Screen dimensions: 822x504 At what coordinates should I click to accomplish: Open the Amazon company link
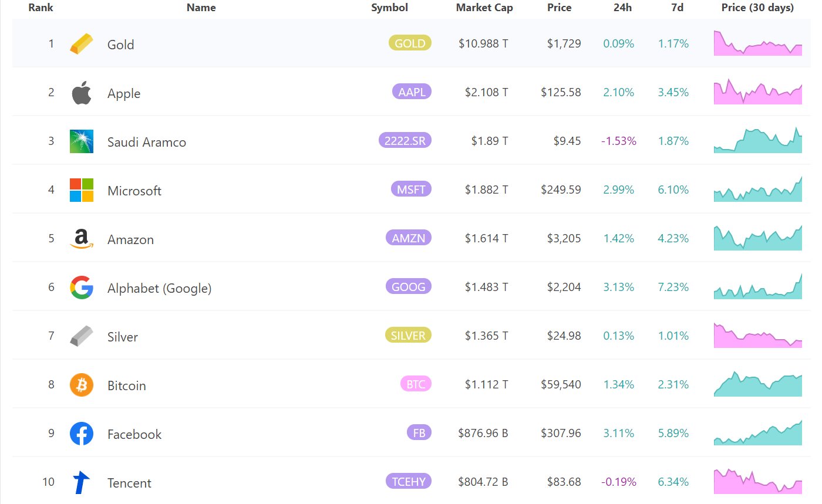[x=130, y=239]
